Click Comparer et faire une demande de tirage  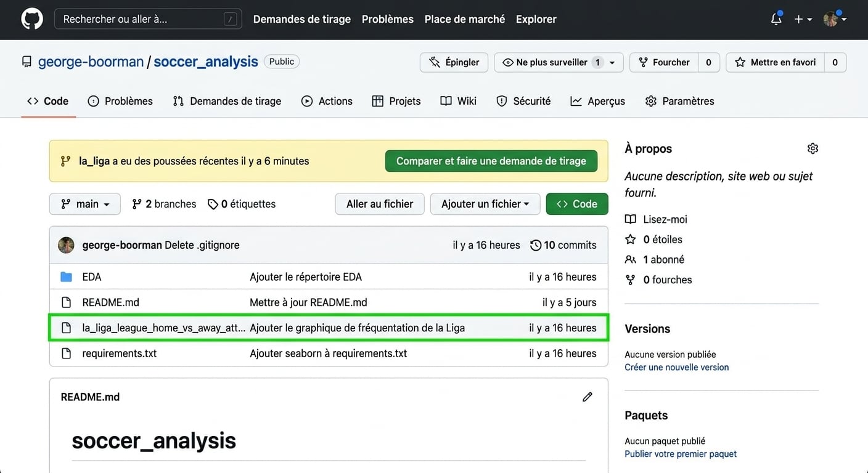click(x=491, y=161)
